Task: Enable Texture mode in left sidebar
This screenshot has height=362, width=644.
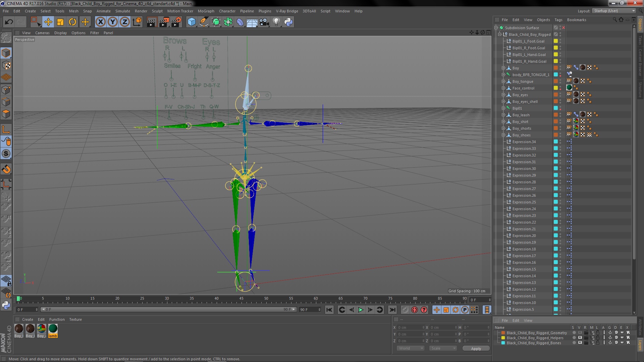Action: 6,65
